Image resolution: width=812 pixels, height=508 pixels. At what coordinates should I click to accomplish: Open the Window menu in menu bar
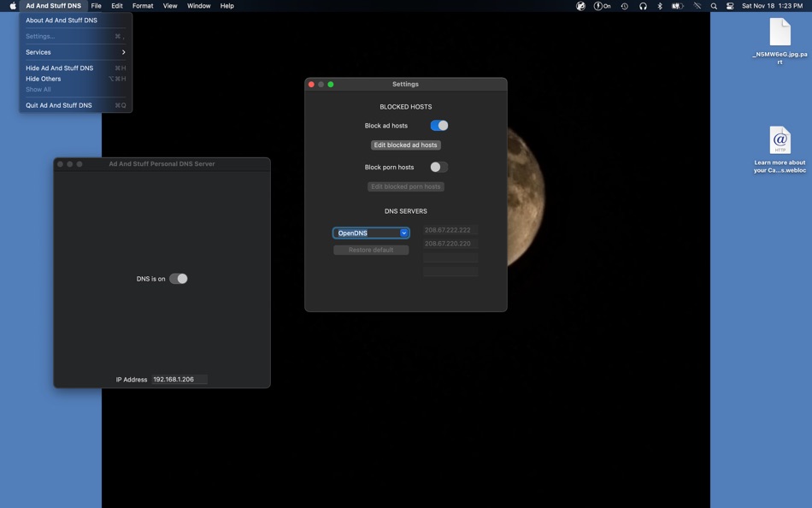(198, 6)
